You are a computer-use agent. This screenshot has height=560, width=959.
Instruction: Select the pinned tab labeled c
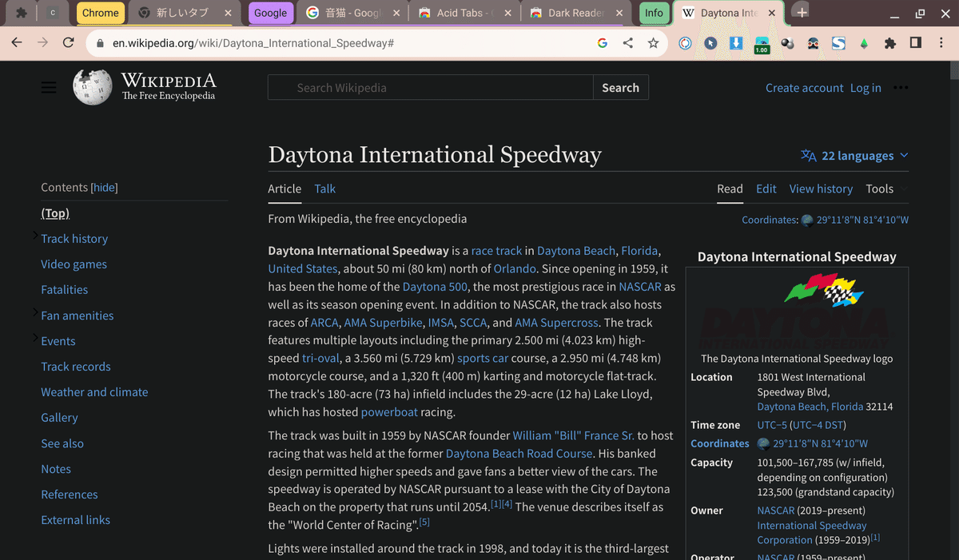coord(54,13)
